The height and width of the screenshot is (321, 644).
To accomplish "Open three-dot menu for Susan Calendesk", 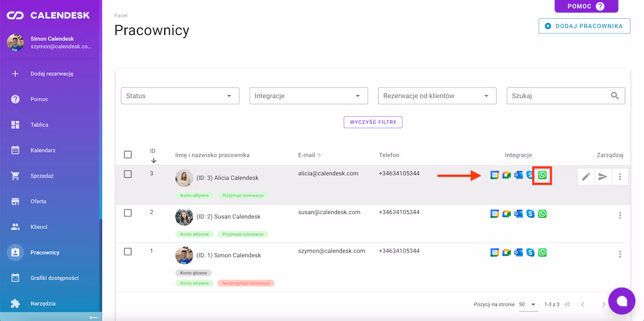I will pos(620,215).
